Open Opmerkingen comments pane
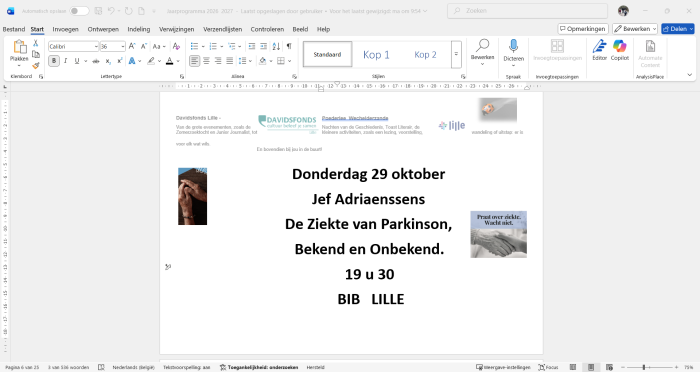Viewport: 700px width, 372px height. click(x=583, y=29)
